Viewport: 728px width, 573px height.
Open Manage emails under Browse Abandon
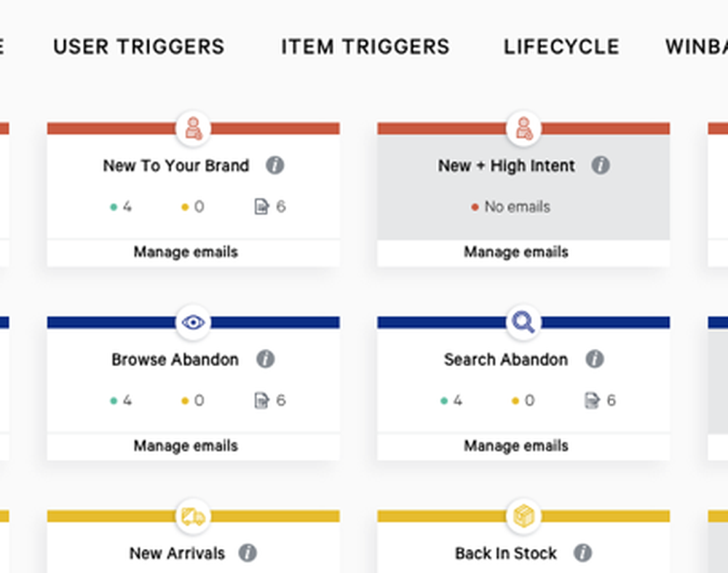(186, 446)
